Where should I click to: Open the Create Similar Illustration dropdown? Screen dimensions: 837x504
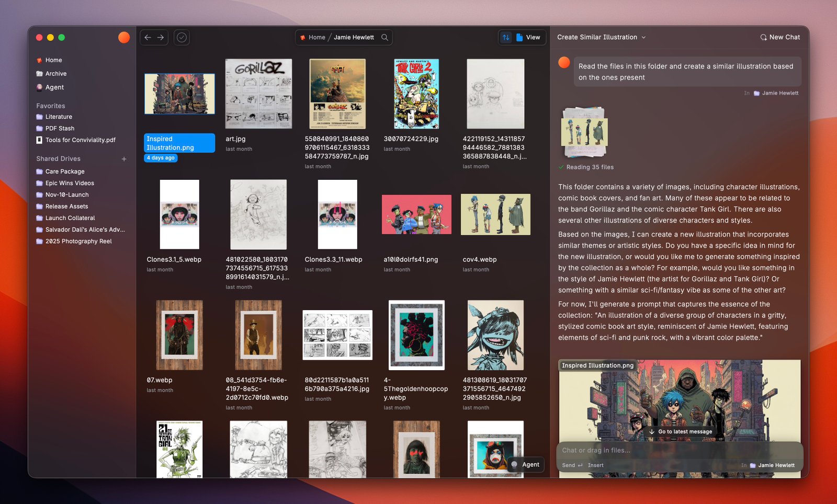tap(601, 37)
